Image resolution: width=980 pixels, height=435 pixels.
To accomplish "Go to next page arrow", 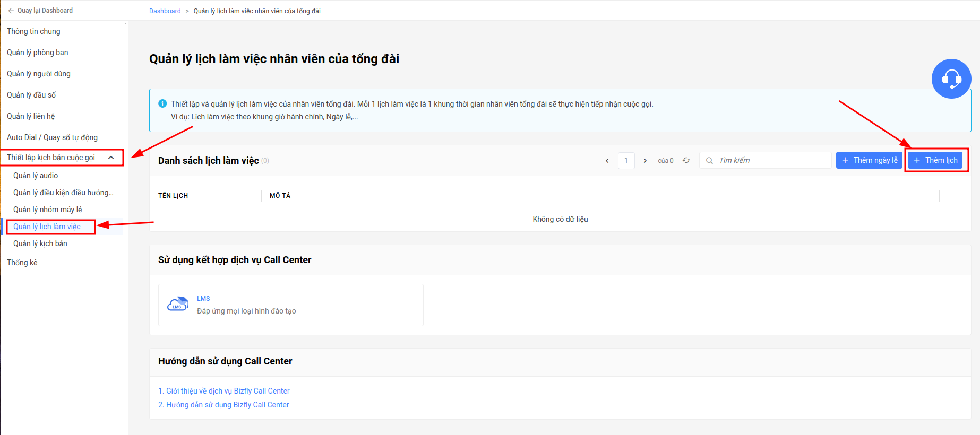I will coord(645,161).
